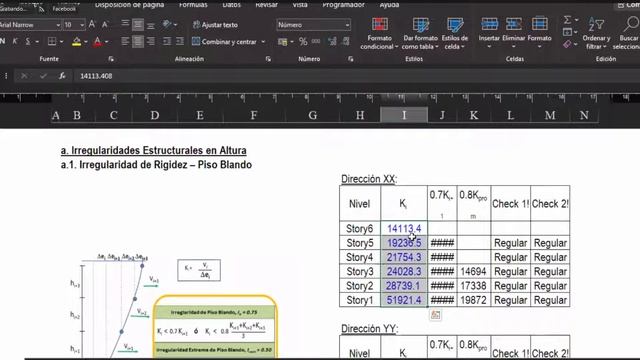Align text left
Image resolution: width=640 pixels, height=360 pixels.
click(125, 41)
